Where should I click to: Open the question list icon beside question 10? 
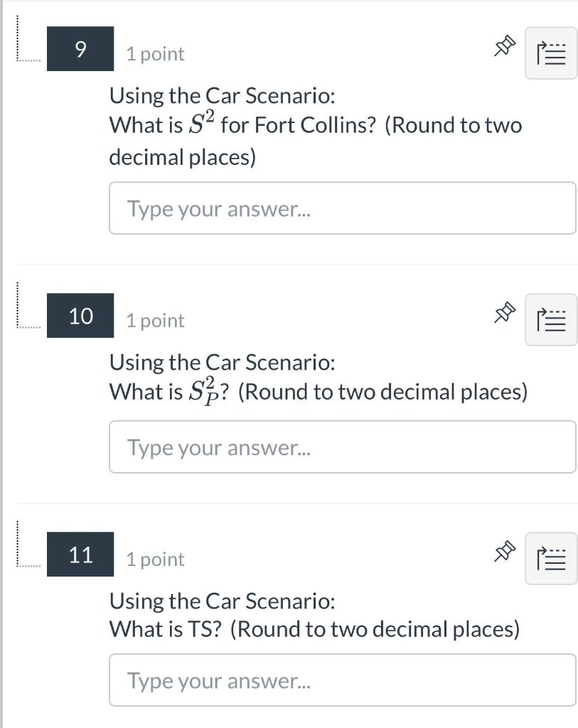click(551, 319)
